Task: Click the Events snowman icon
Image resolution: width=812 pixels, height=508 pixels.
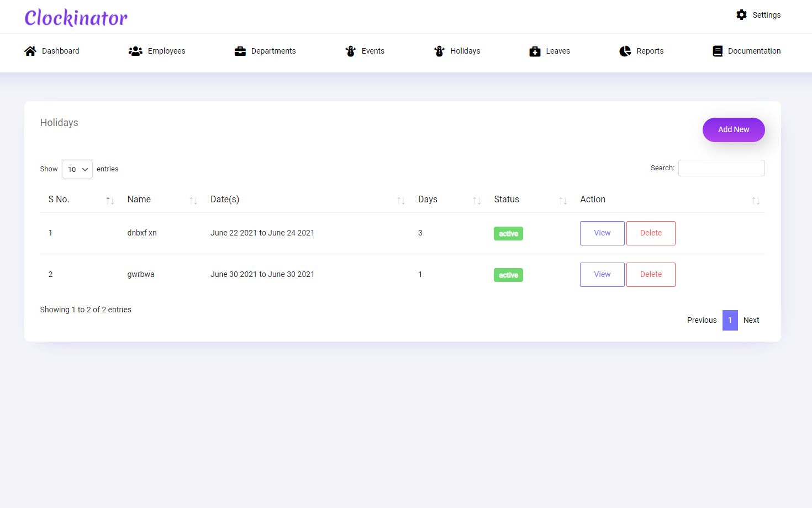Action: point(351,51)
